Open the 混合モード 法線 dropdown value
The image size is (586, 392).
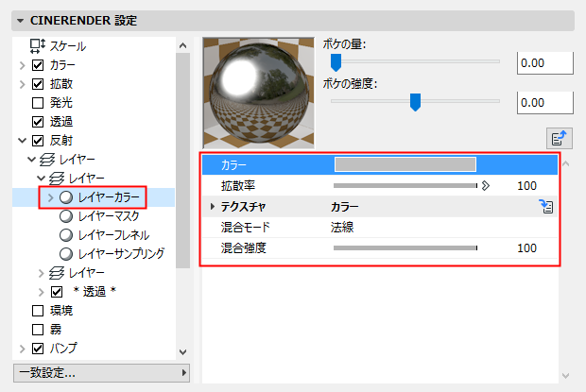[x=342, y=227]
